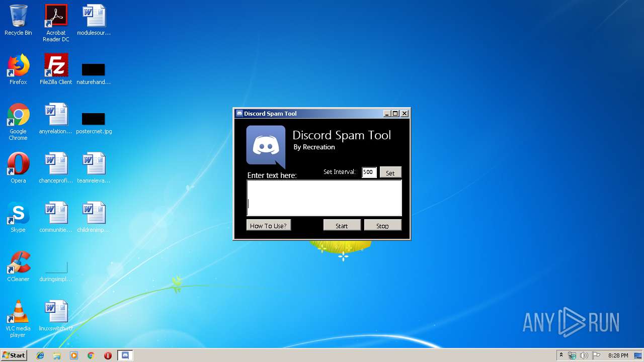Image resolution: width=644 pixels, height=362 pixels.
Task: Select the linuxswitch.rtf document
Action: (x=56, y=316)
